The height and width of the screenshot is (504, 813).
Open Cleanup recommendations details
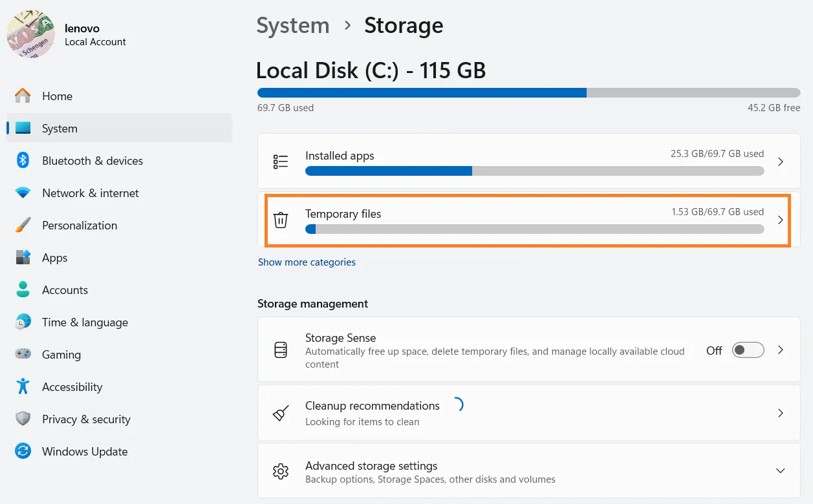[x=528, y=413]
